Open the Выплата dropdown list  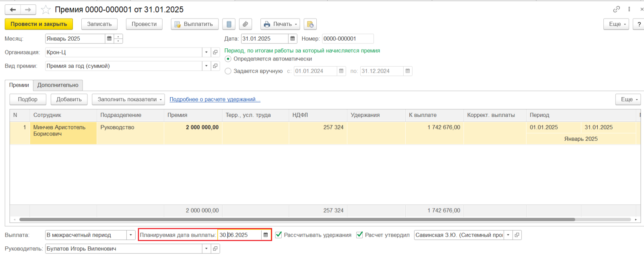click(131, 235)
